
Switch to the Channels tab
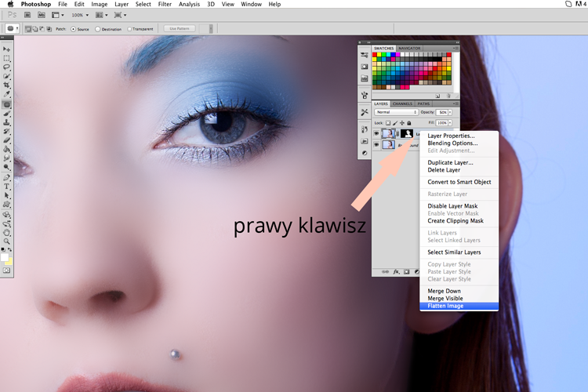pos(402,103)
